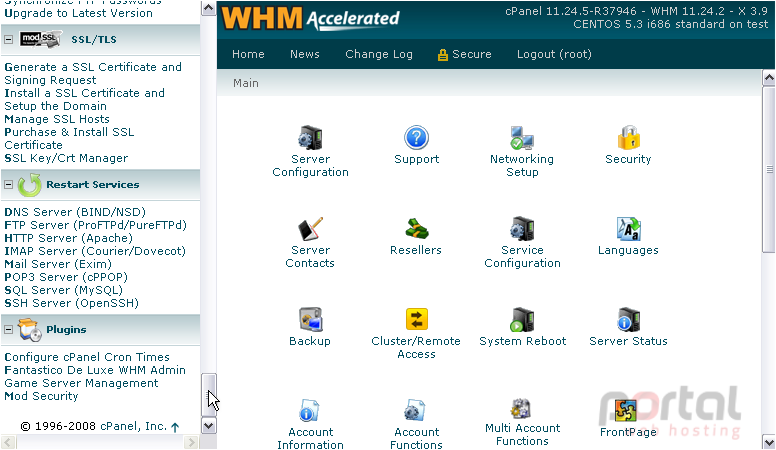Open the Cluster/Remote Access icon
Image resolution: width=776 pixels, height=450 pixels.
[x=416, y=319]
